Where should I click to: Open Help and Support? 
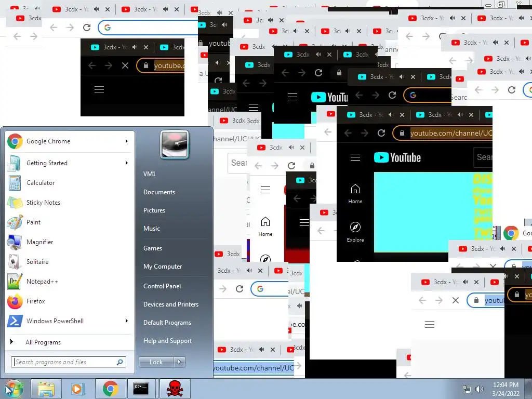coord(168,341)
